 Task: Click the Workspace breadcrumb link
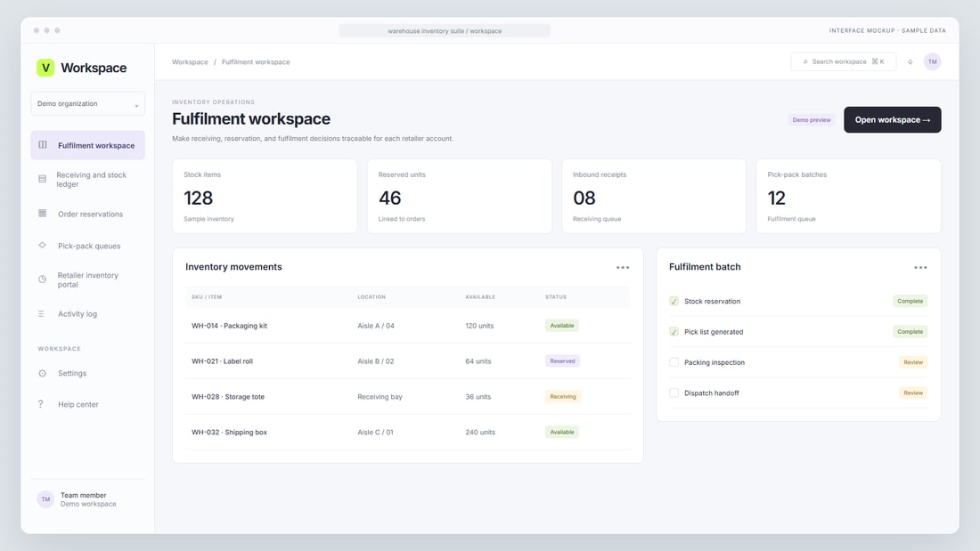coord(190,61)
